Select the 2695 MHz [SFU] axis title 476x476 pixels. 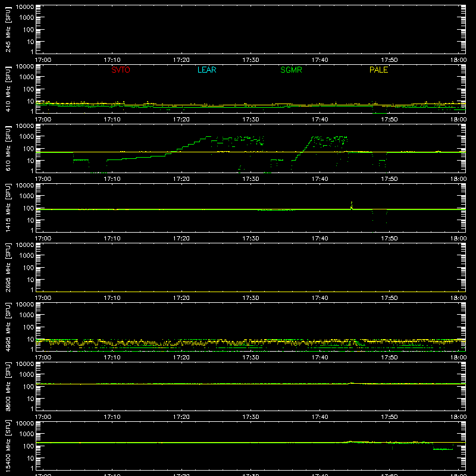(x=8, y=267)
